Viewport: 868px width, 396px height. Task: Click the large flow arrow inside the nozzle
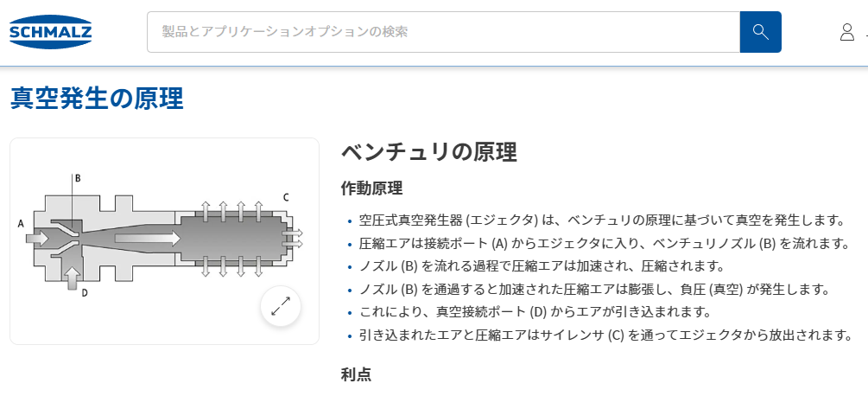tap(148, 238)
